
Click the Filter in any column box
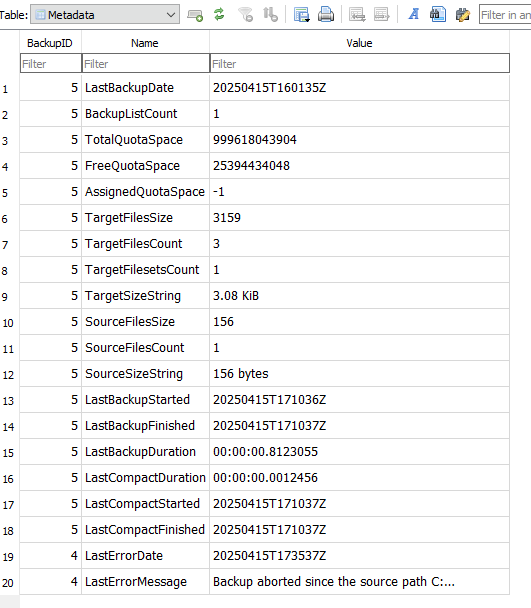[505, 15]
